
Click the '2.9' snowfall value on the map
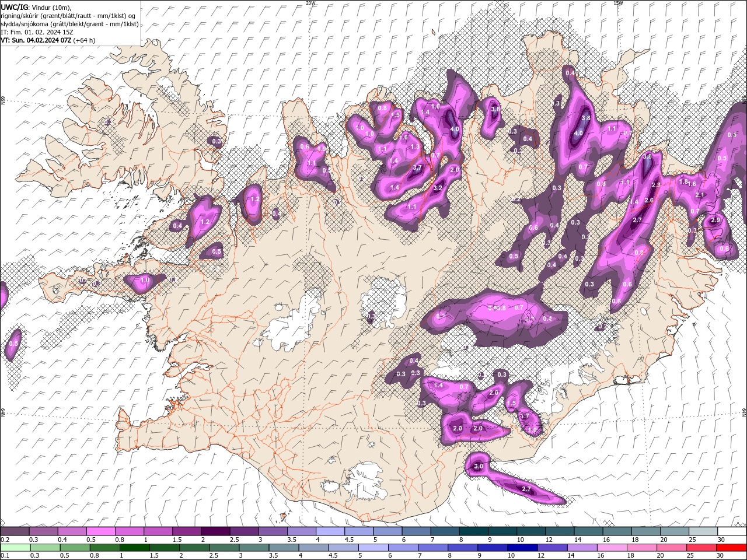click(x=716, y=219)
